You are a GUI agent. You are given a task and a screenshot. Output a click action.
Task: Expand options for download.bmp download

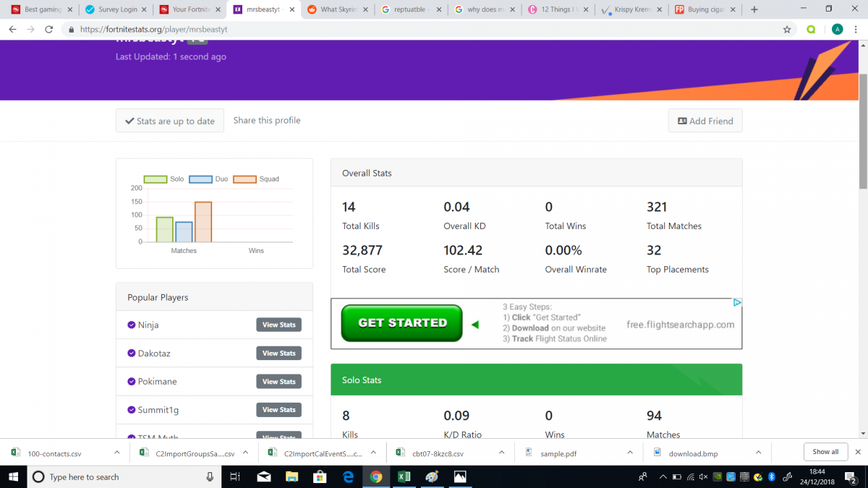[759, 453]
